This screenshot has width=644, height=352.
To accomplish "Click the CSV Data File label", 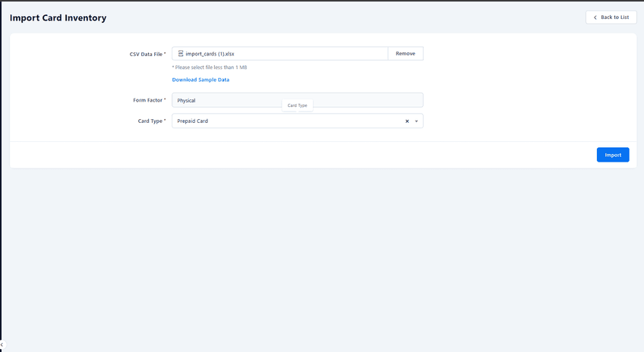I will [x=147, y=54].
